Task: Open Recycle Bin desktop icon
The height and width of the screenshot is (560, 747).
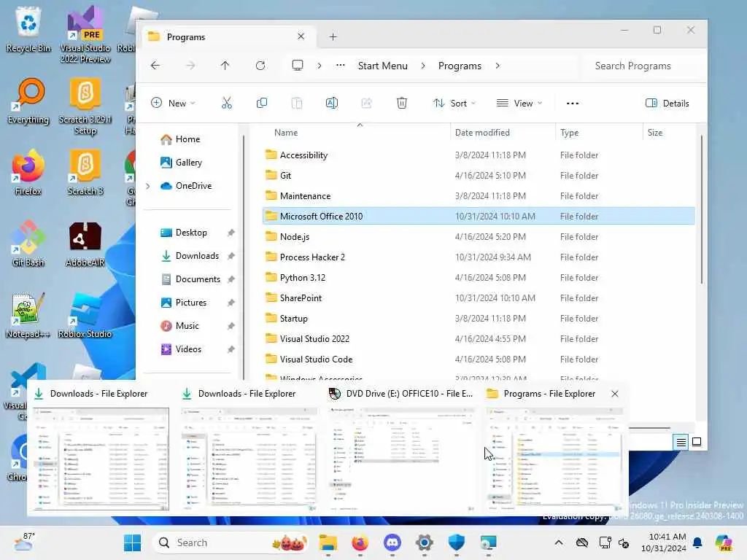Action: click(x=28, y=29)
